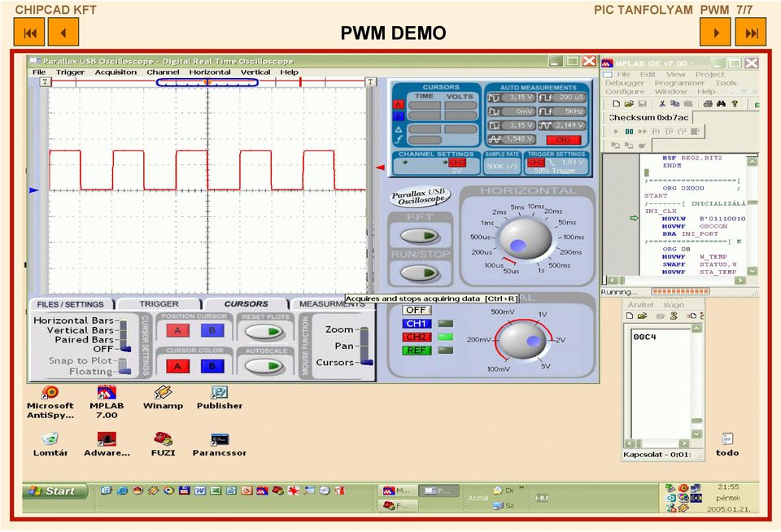Select OFF in the vertical channel selector
Image resolution: width=781 pixels, height=532 pixels.
417,311
